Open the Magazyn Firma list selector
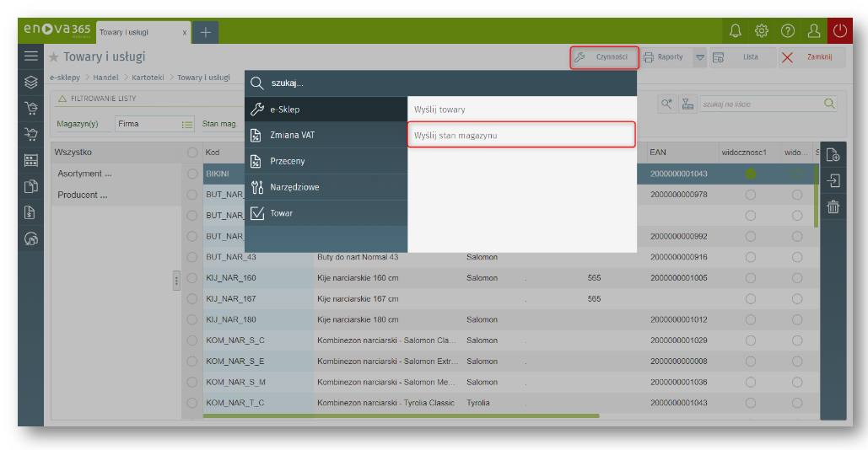Image resolution: width=868 pixels, height=450 pixels. [187, 124]
